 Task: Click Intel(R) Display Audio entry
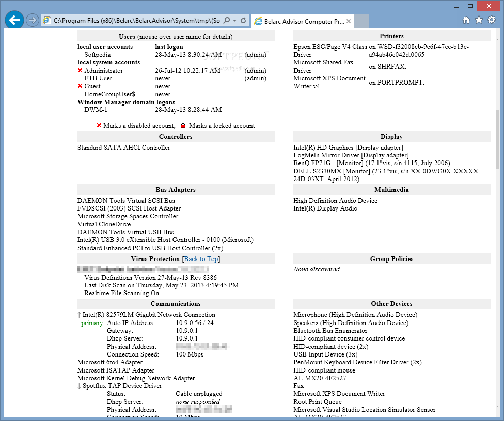pyautogui.click(x=325, y=208)
